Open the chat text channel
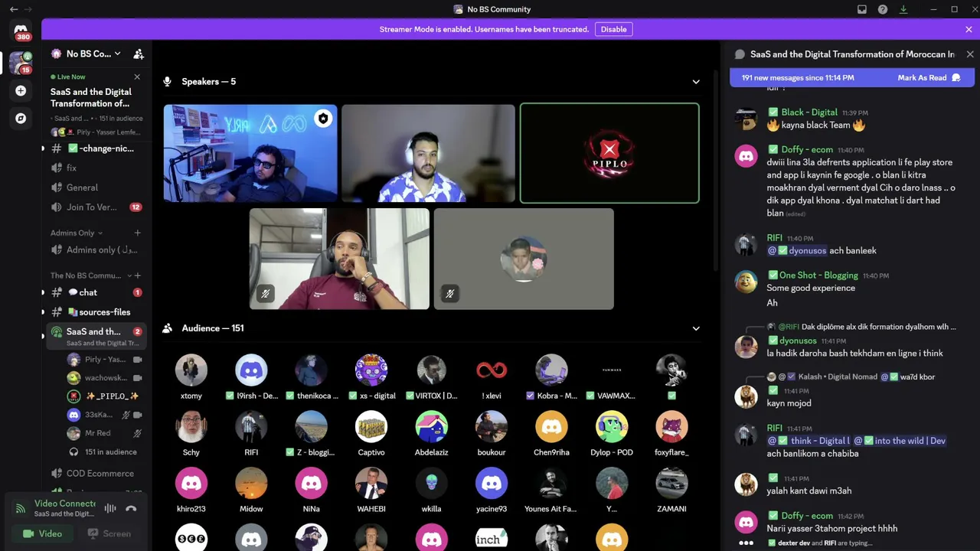This screenshot has width=980, height=551. [x=96, y=292]
